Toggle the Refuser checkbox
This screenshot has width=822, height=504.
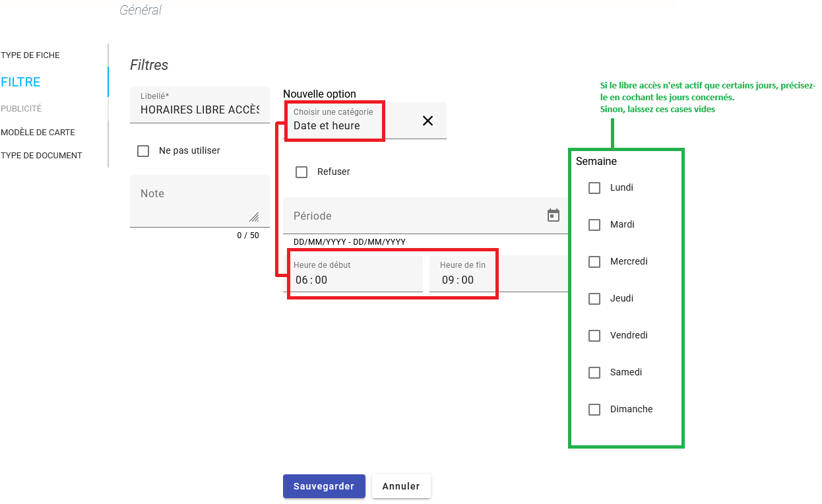301,172
